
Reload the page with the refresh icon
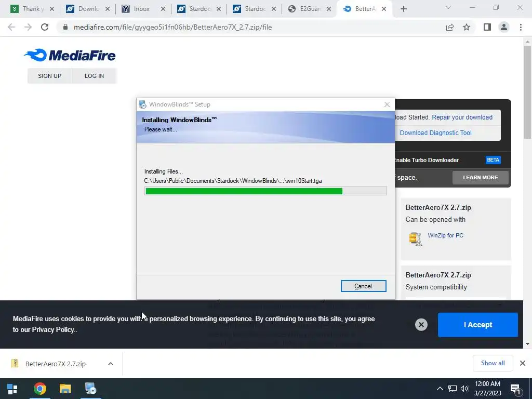[45, 27]
